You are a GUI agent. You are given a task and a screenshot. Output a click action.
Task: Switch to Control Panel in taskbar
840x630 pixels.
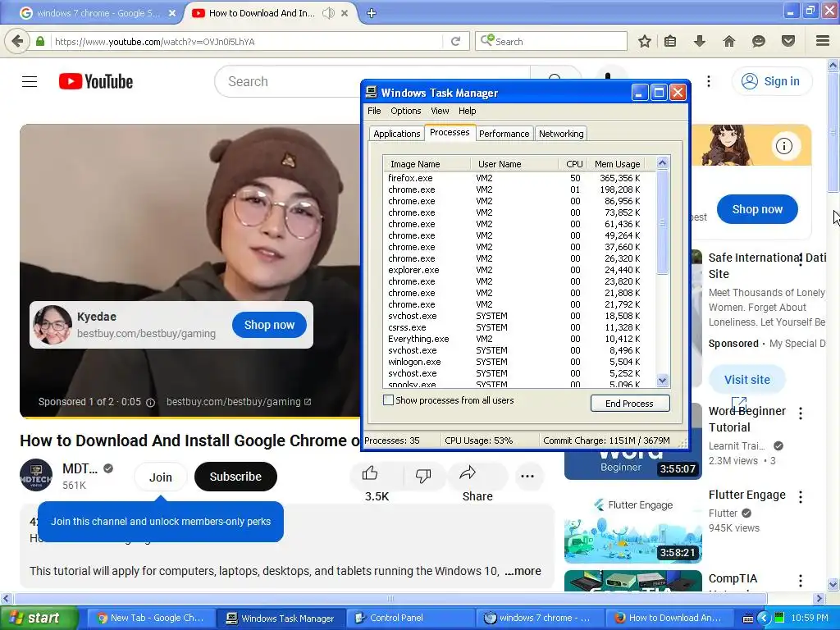(410, 618)
